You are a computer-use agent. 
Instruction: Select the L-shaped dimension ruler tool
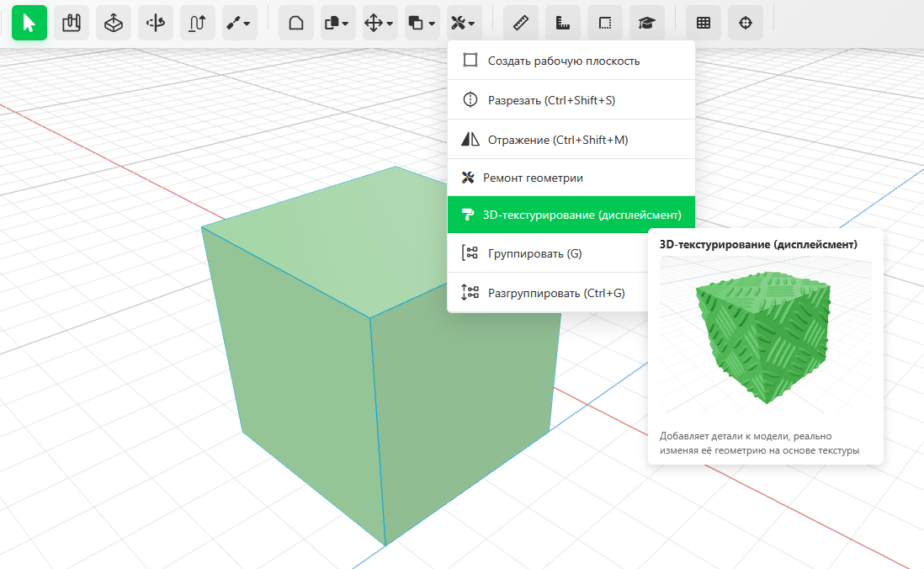tap(563, 23)
